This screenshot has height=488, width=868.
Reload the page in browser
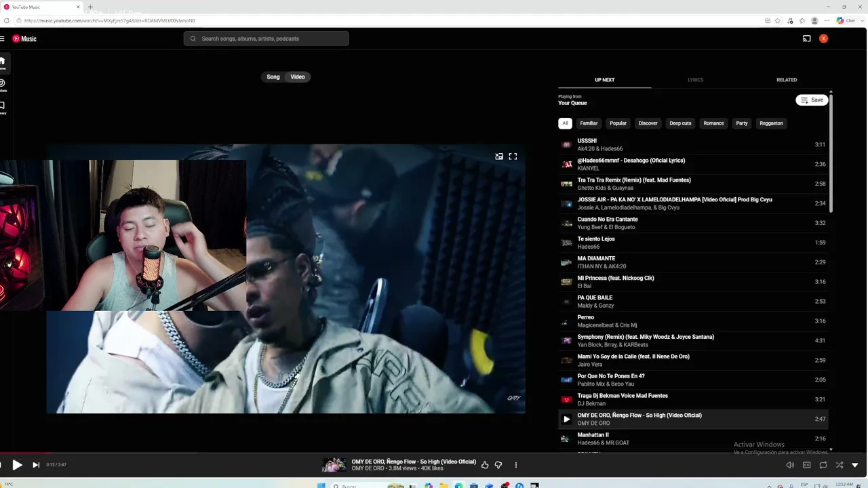7,20
